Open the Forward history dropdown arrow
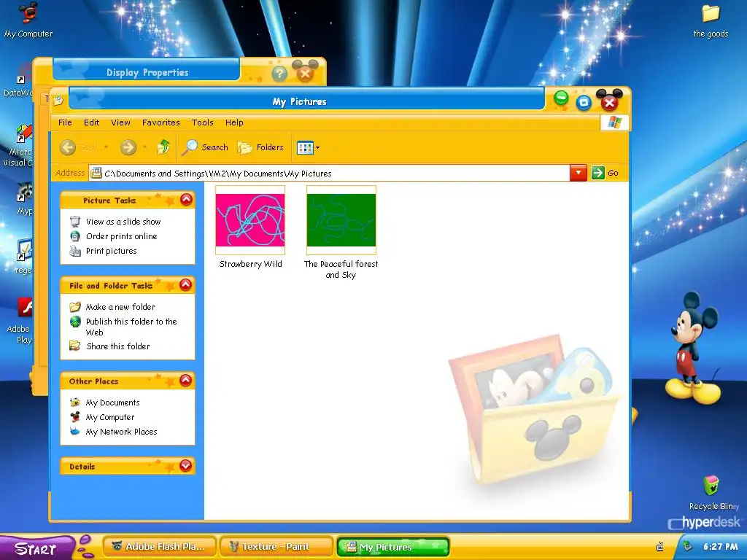 point(144,147)
